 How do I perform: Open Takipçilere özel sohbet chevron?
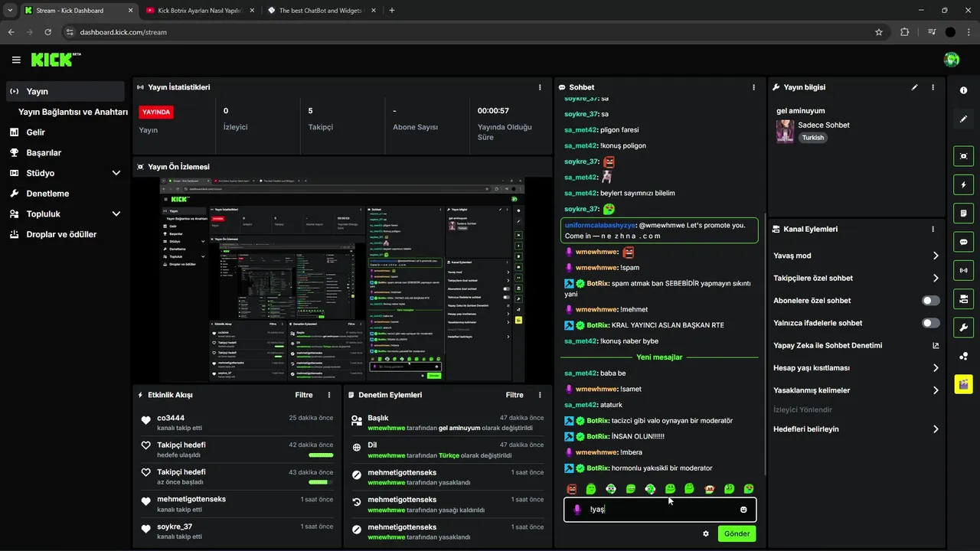click(936, 278)
